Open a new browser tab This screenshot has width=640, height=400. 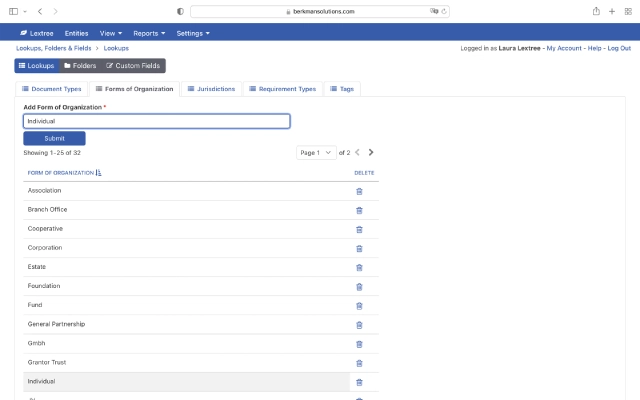(612, 11)
